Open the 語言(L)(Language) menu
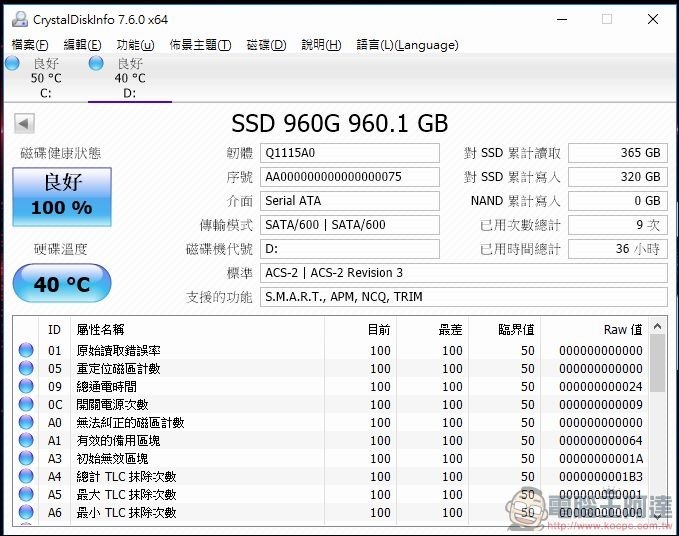The height and width of the screenshot is (536, 679). pyautogui.click(x=407, y=45)
